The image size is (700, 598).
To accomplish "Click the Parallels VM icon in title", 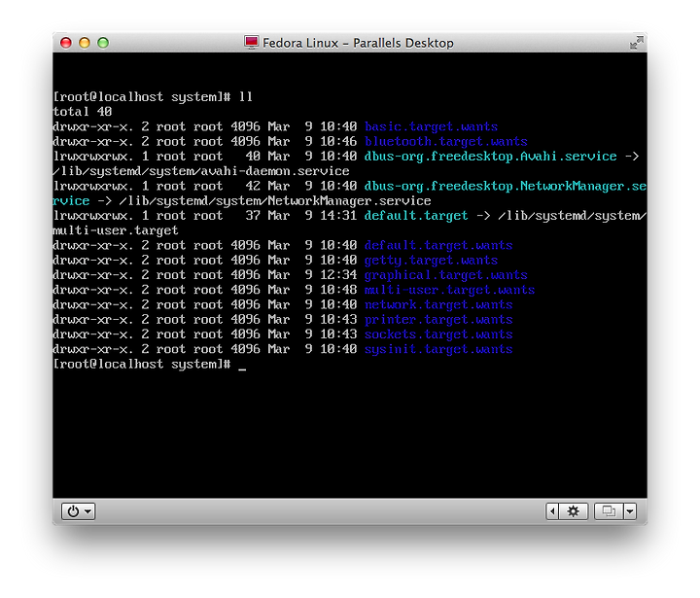I will 252,43.
